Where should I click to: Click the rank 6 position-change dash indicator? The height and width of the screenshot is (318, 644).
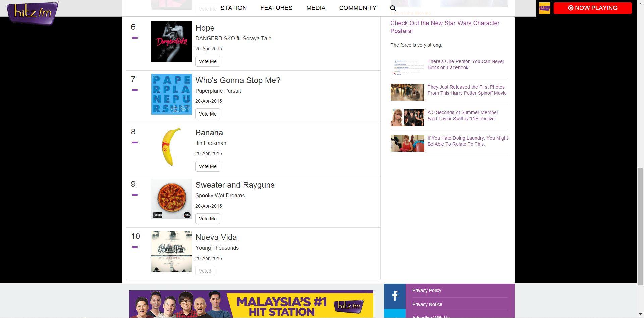[135, 38]
